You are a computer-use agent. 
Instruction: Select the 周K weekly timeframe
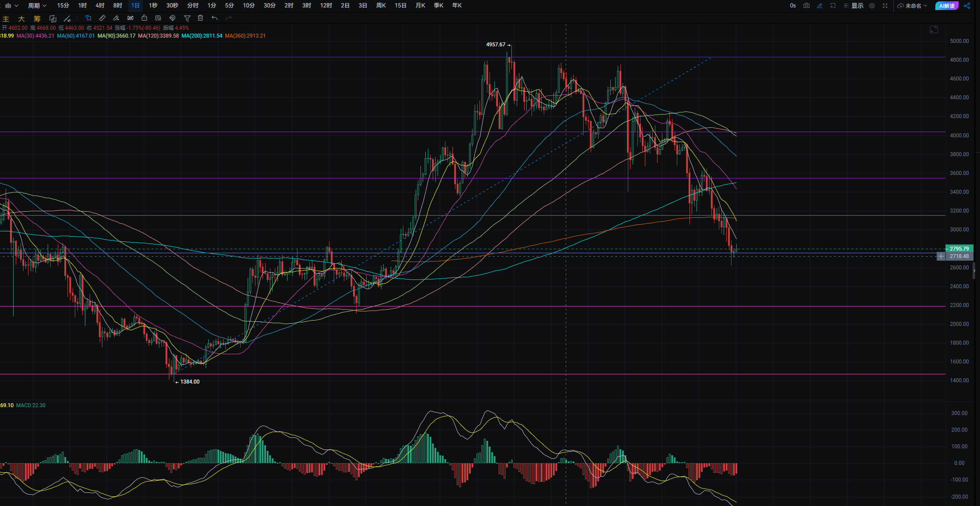point(381,6)
